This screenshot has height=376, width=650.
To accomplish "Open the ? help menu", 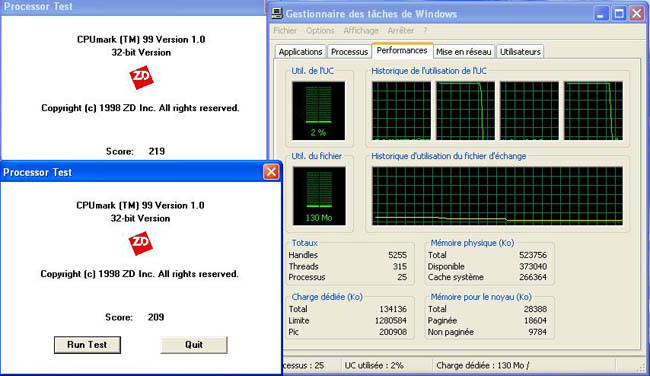I will coord(425,30).
